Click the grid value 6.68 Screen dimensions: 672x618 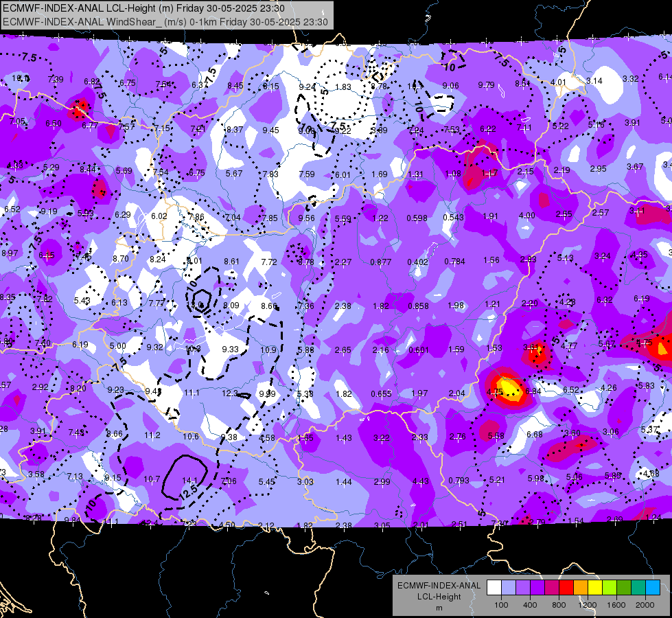pyautogui.click(x=535, y=435)
